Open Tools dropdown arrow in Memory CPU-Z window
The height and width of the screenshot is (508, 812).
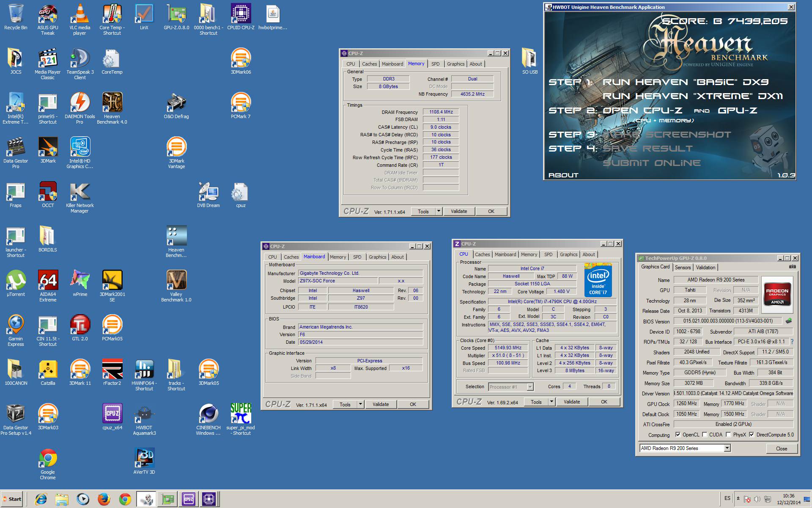[439, 211]
